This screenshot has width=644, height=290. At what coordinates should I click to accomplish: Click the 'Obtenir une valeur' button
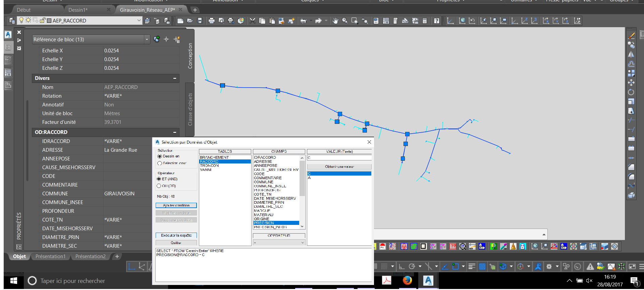tap(339, 166)
